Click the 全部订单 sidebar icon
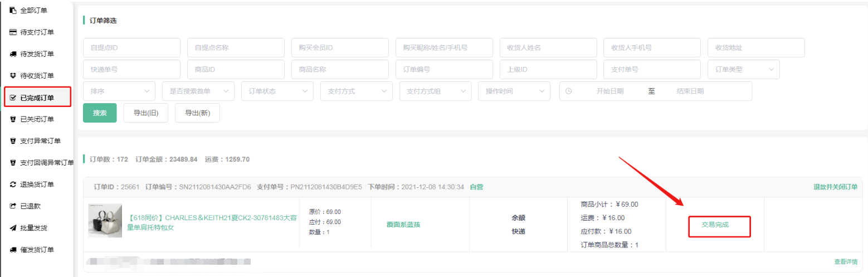 [13, 11]
